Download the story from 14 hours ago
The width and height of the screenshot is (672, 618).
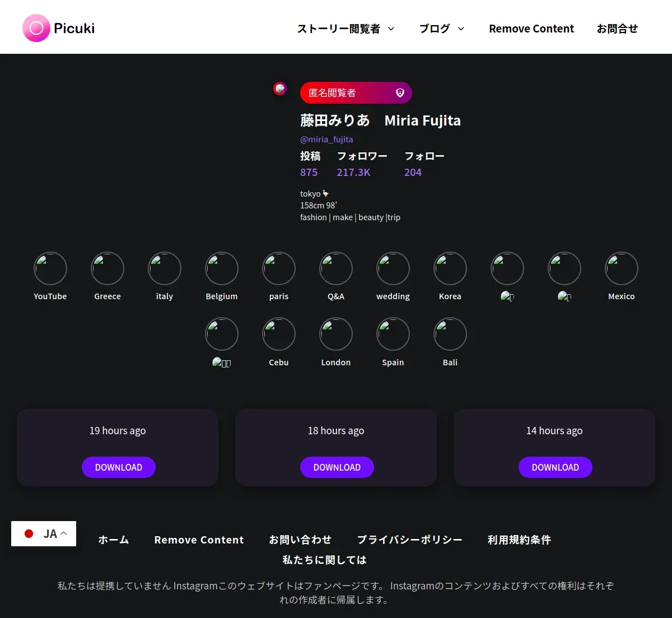click(556, 467)
